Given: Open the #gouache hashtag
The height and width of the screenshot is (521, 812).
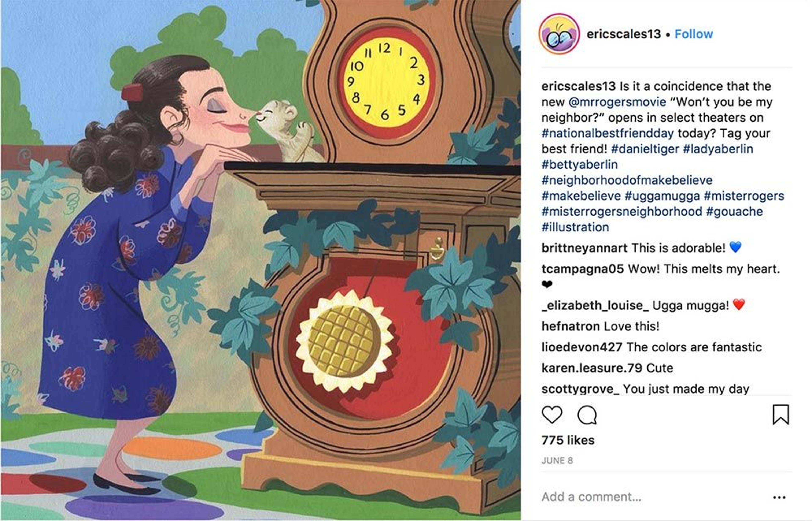Looking at the screenshot, I should [734, 212].
